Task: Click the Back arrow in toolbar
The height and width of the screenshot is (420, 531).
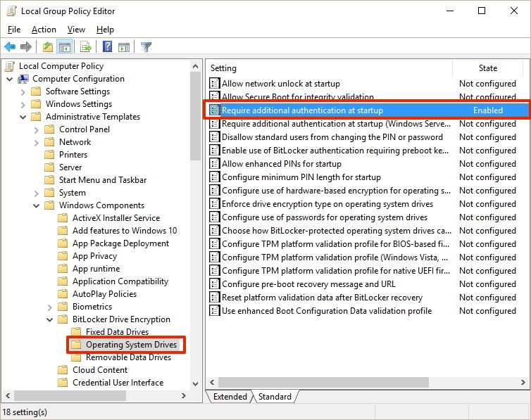Action: pos(10,47)
